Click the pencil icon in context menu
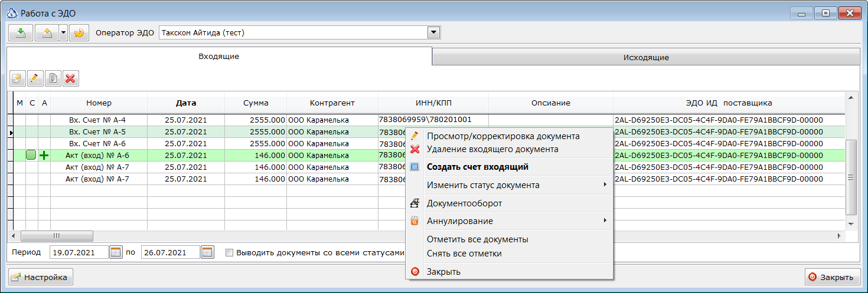The height and width of the screenshot is (293, 868). tap(415, 136)
